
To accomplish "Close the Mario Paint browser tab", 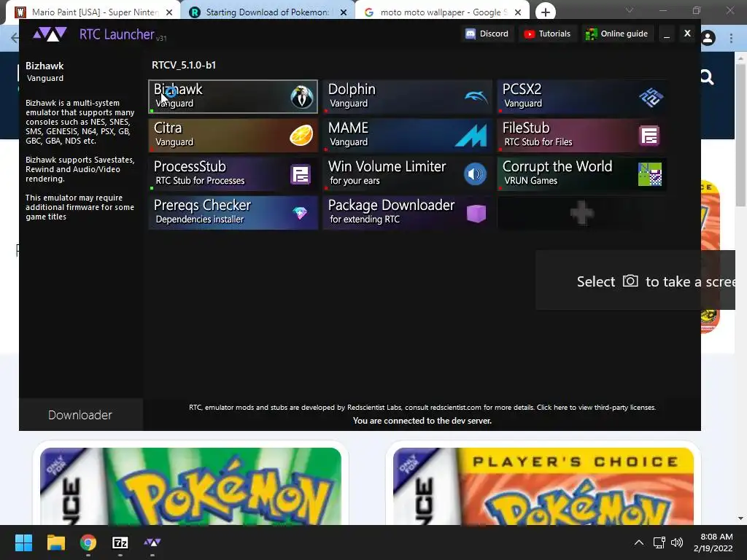I will pyautogui.click(x=169, y=12).
